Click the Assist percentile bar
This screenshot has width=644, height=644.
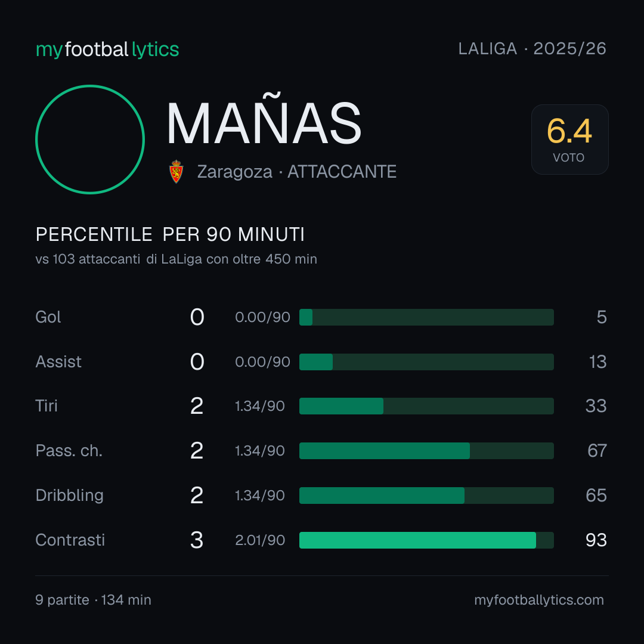tap(426, 362)
